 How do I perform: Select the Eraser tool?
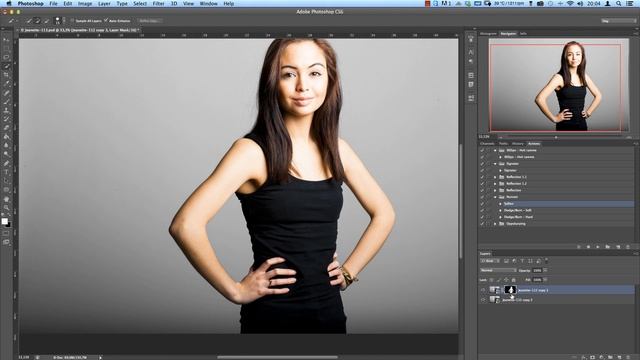[6, 128]
